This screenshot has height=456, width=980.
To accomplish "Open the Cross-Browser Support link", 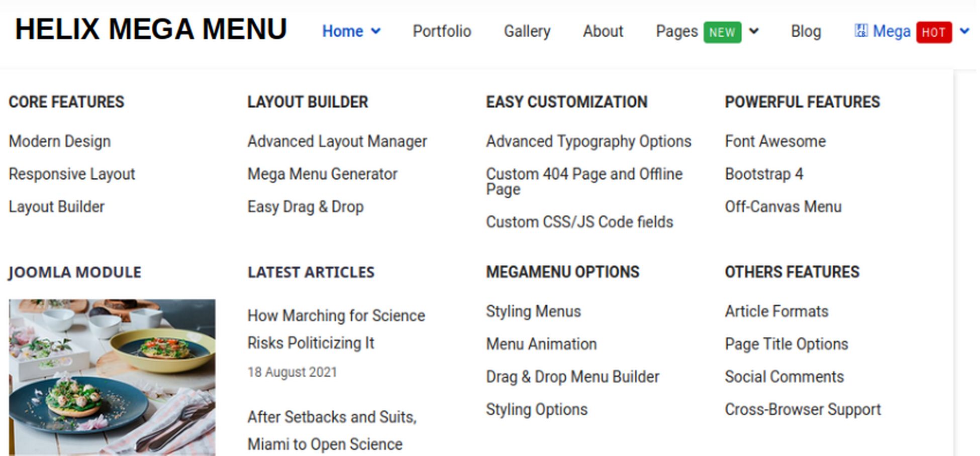I will (803, 409).
